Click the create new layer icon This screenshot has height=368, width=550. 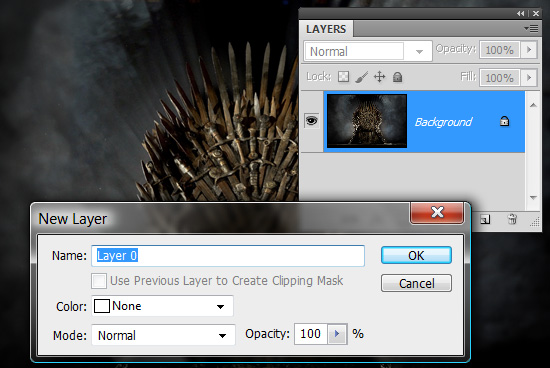(485, 220)
